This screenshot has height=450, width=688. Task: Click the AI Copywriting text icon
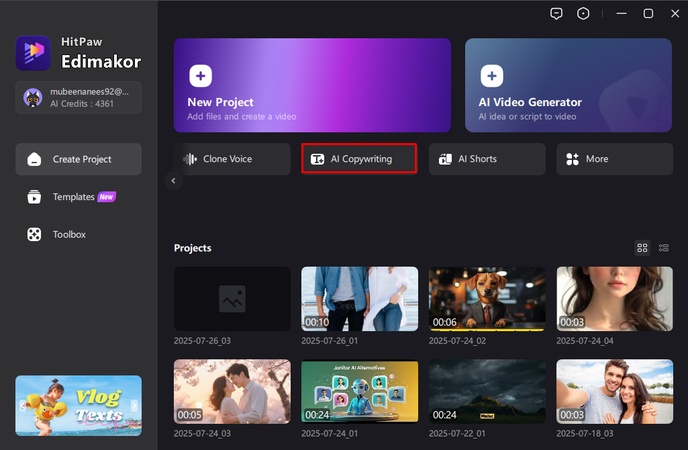(317, 159)
